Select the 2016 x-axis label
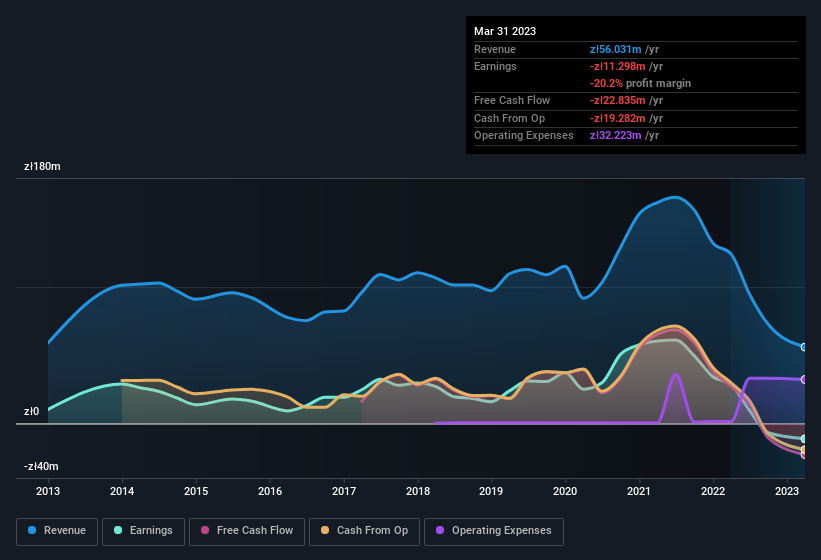 point(270,491)
